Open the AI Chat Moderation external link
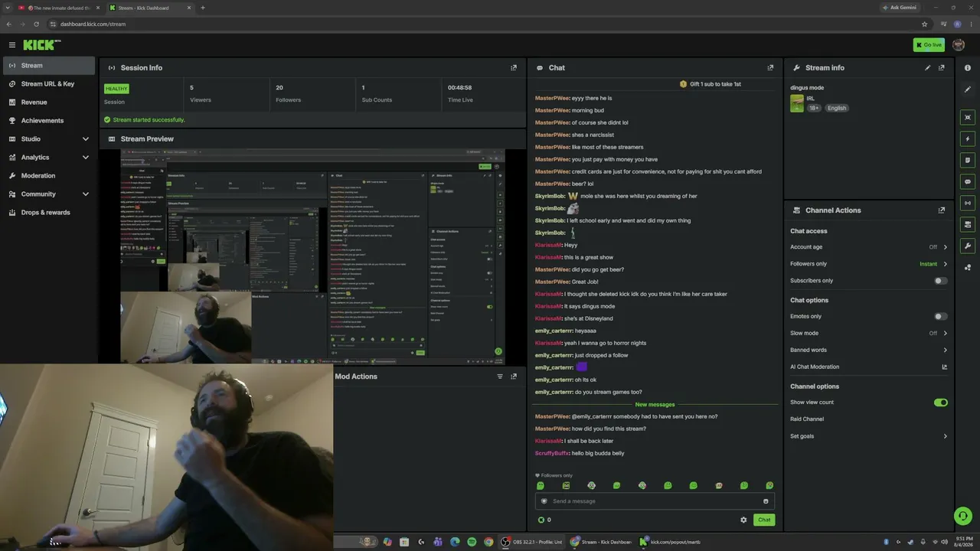Image resolution: width=980 pixels, height=551 pixels. pyautogui.click(x=944, y=367)
